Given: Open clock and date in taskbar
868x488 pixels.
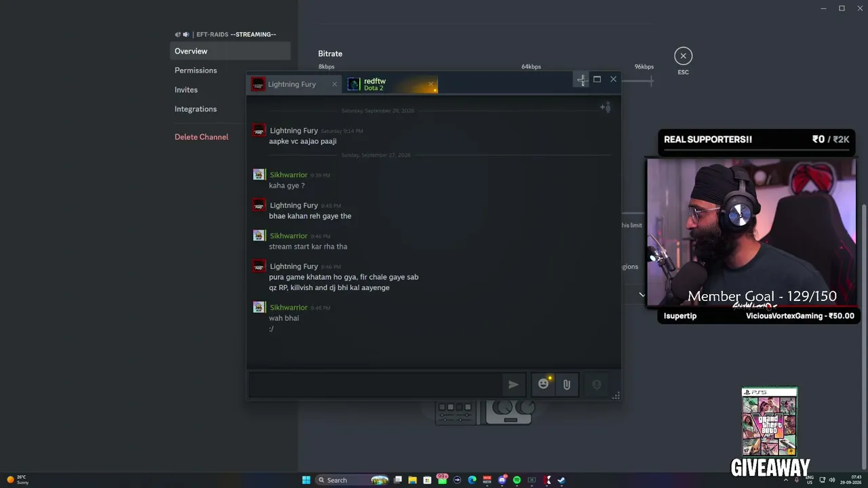Looking at the screenshot, I should tap(851, 480).
